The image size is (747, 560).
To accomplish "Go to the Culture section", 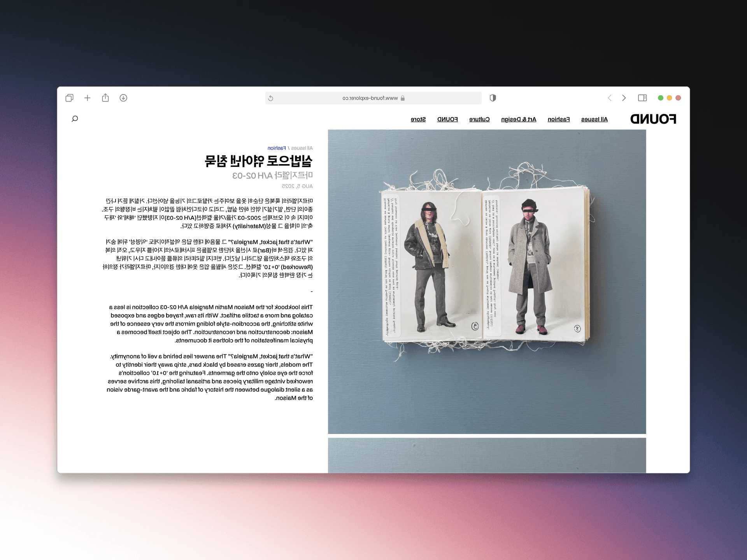I will pyautogui.click(x=479, y=119).
